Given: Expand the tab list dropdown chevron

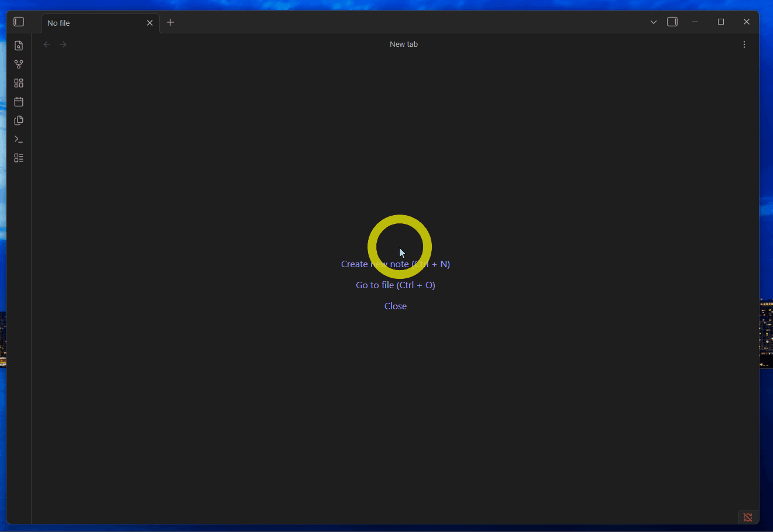Looking at the screenshot, I should pos(654,22).
